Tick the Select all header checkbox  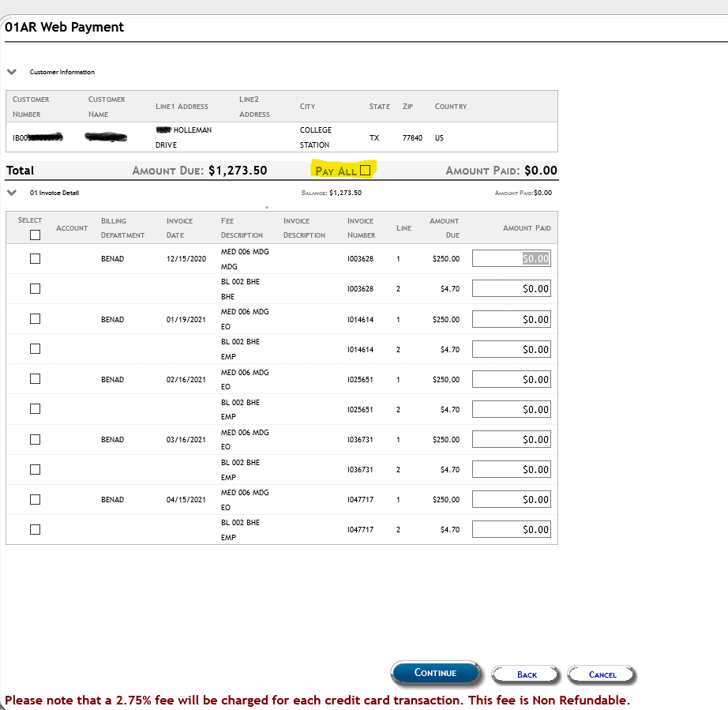click(x=35, y=235)
